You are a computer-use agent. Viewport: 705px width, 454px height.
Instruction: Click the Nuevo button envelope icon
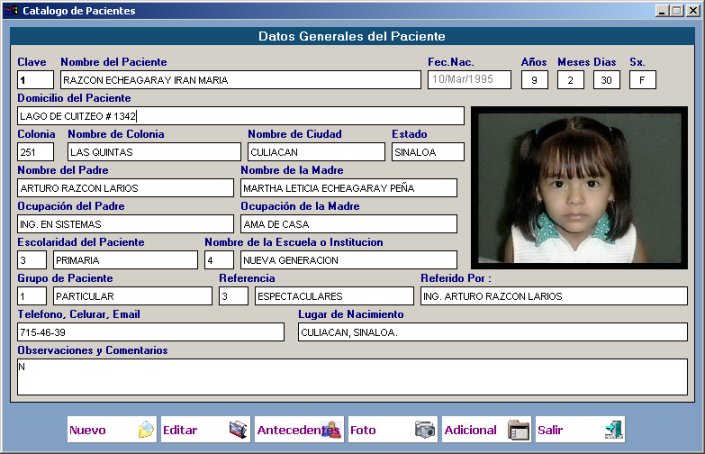point(146,430)
